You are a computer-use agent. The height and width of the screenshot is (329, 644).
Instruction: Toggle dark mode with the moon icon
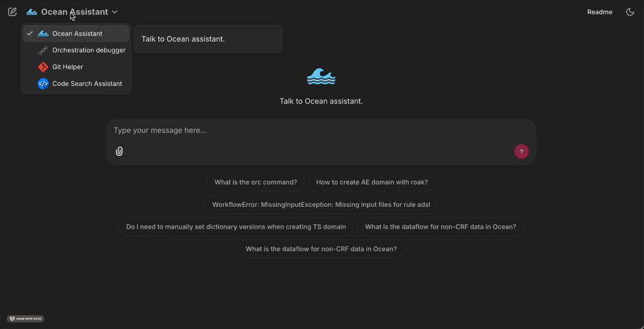coord(630,12)
